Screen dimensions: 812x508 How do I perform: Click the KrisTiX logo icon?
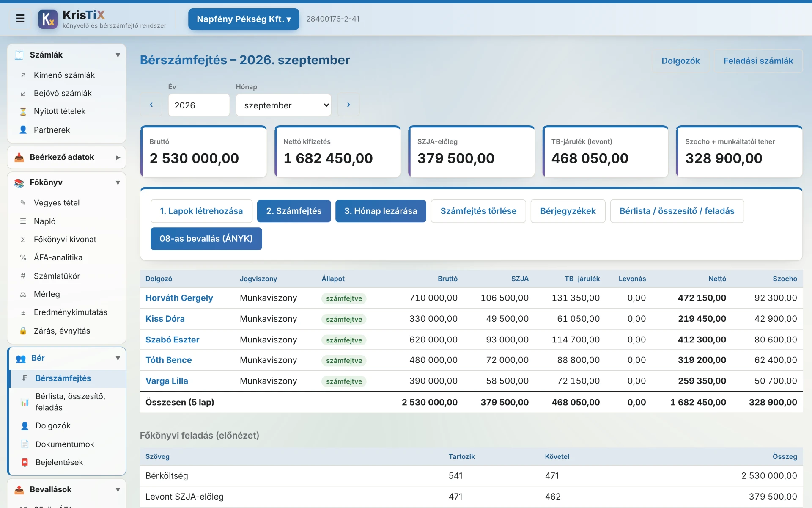coord(48,19)
